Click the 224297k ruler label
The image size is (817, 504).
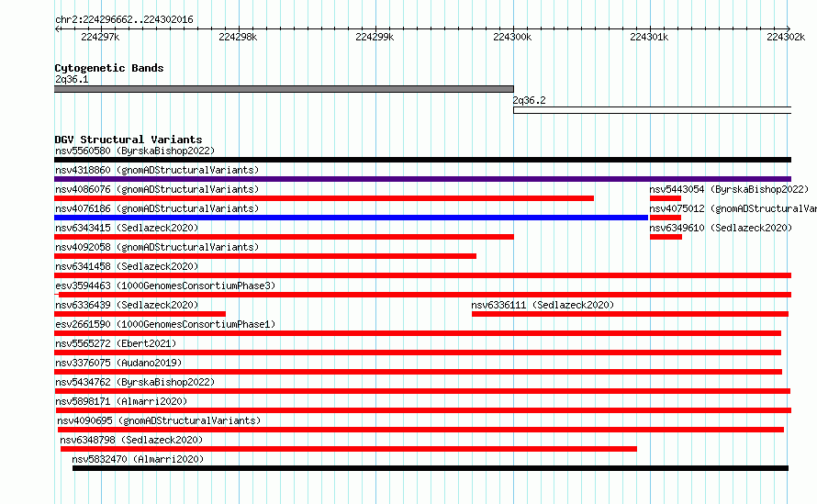pos(100,37)
